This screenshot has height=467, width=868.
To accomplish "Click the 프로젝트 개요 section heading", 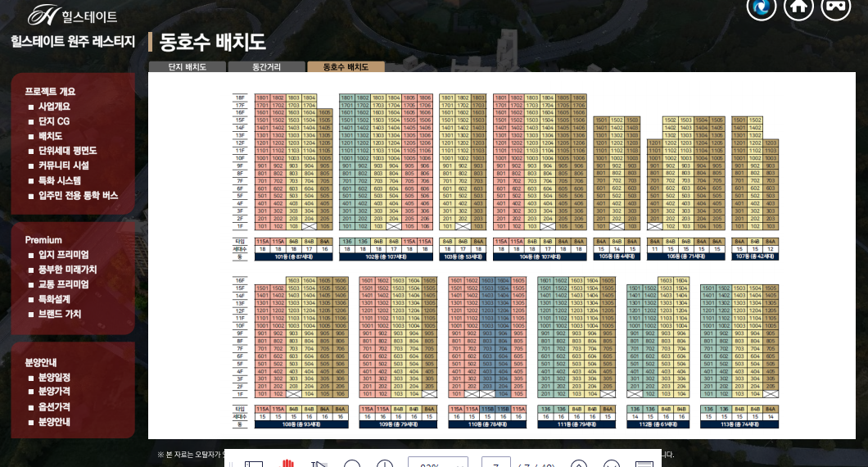I will 50,92.
